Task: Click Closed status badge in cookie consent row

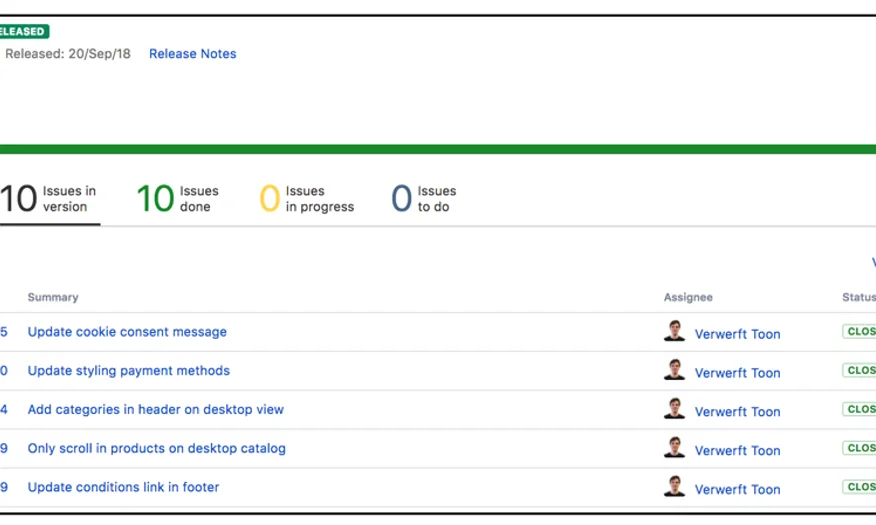Action: pyautogui.click(x=860, y=332)
